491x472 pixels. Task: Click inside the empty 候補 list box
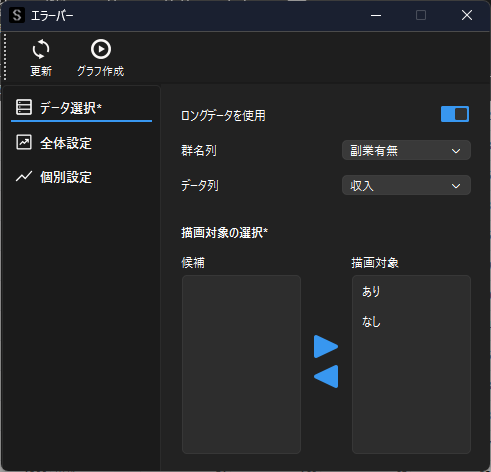241,364
